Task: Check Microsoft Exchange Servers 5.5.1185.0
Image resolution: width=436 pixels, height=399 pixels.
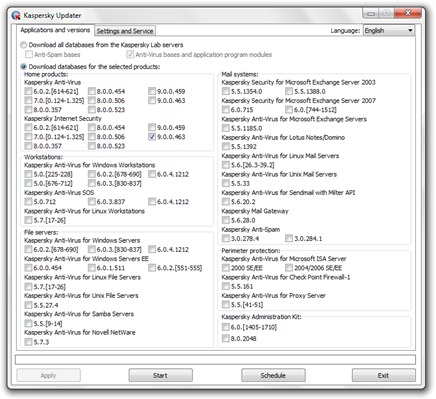Action: 226,128
